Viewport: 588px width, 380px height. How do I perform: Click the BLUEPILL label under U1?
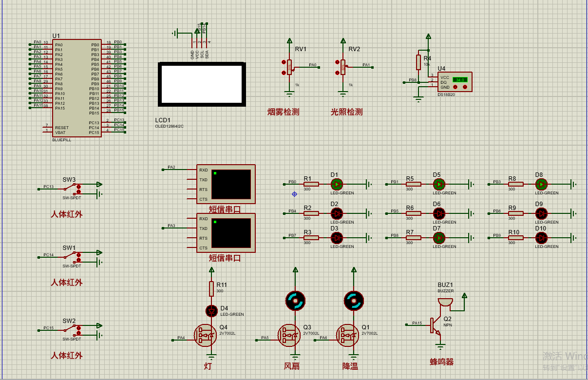(61, 140)
